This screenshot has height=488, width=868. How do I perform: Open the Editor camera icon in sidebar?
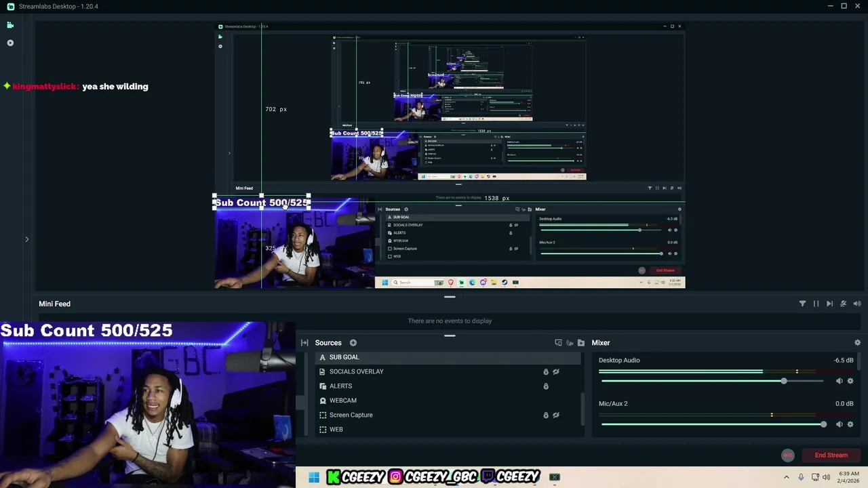pos(10,25)
